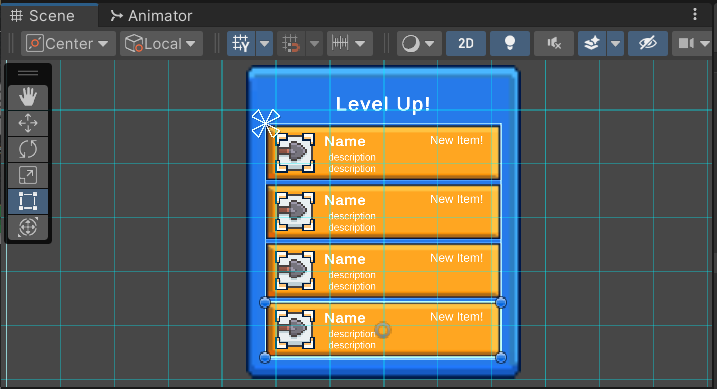Click the fourth row's New Item! text

456,317
